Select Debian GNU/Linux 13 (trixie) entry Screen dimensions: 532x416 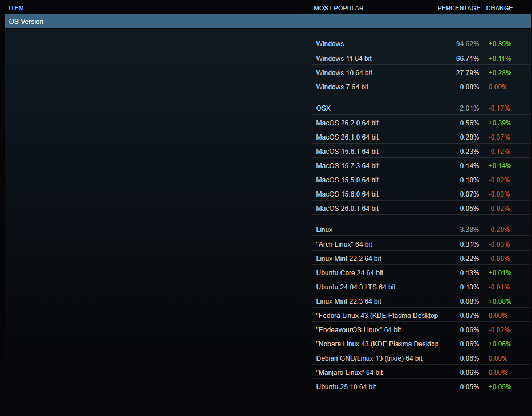click(369, 358)
